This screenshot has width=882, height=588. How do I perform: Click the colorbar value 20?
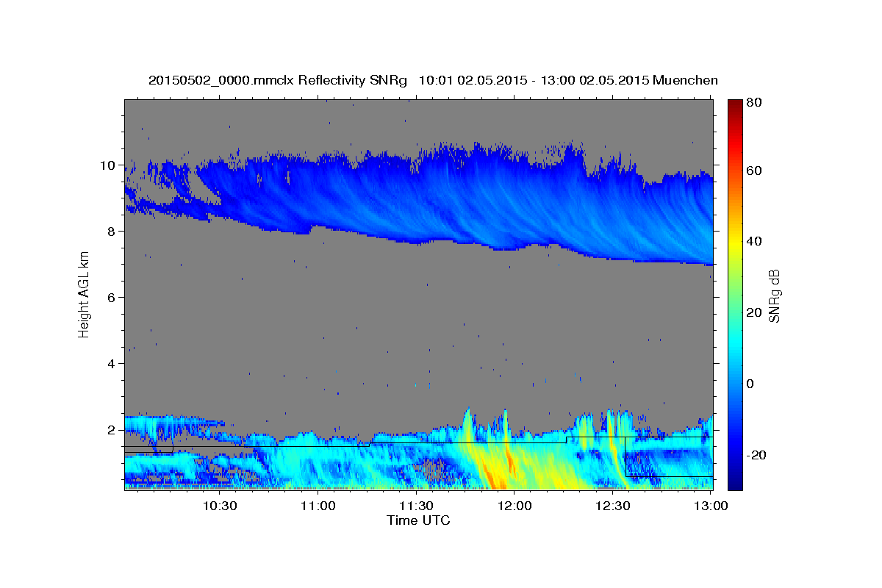pos(753,313)
